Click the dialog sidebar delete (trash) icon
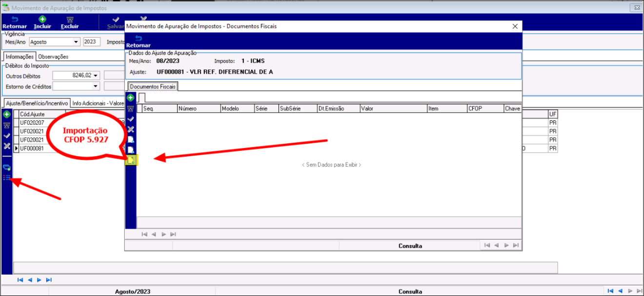The image size is (644, 296). tap(131, 108)
